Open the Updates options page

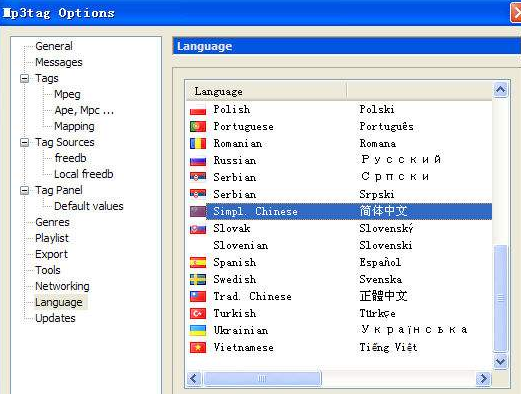[x=55, y=318]
